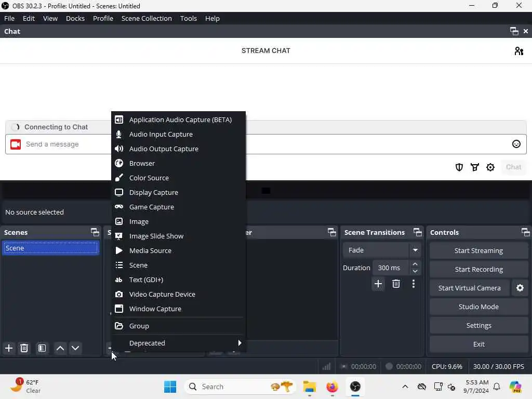Open the Tools menu
This screenshot has width=532, height=399.
coord(188,18)
